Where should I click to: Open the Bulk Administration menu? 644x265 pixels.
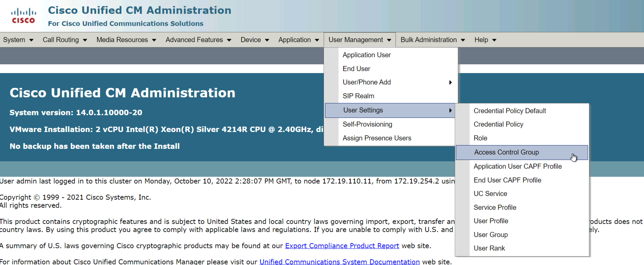click(432, 40)
